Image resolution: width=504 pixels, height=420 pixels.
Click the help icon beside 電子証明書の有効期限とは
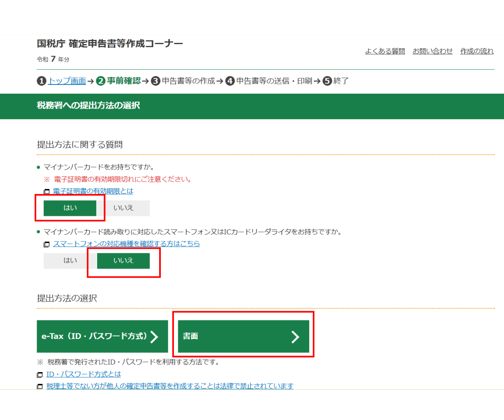coord(47,191)
